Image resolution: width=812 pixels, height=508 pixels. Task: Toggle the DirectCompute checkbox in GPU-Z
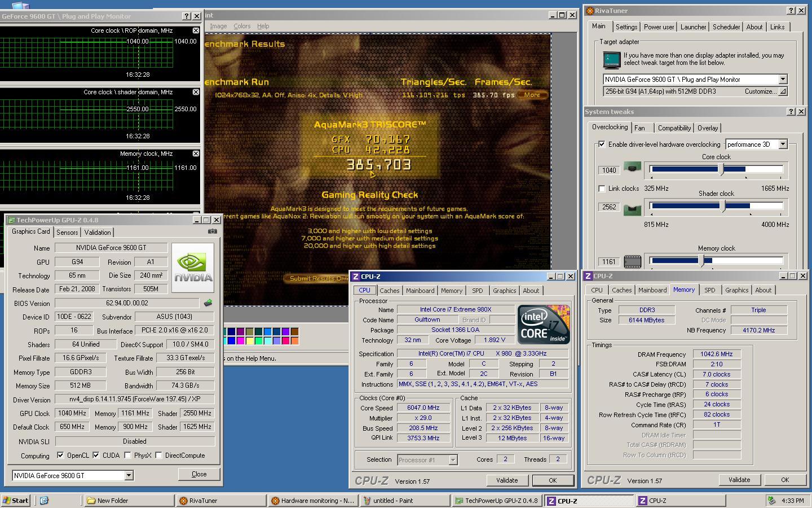pyautogui.click(x=158, y=456)
